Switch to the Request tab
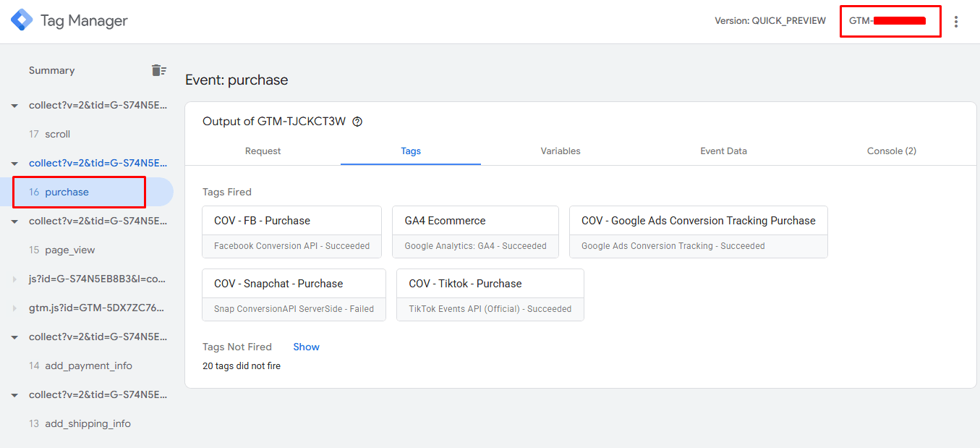 [263, 151]
